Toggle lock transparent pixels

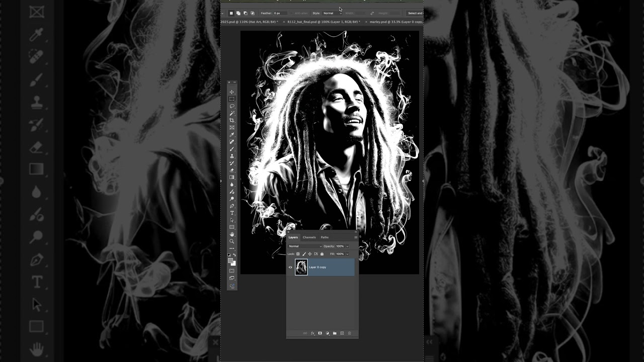(298, 254)
